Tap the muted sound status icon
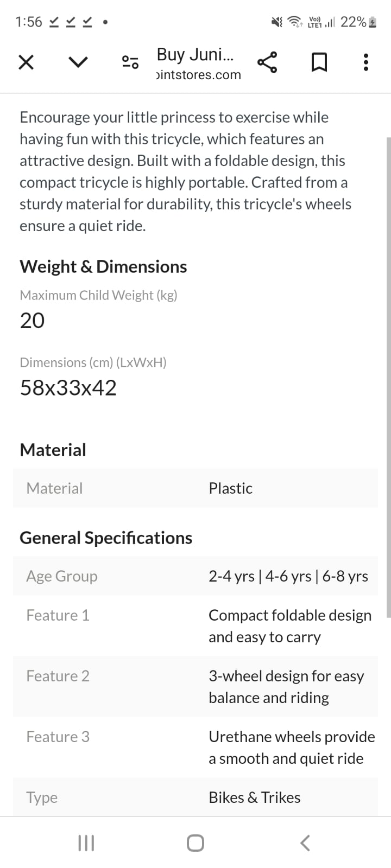The height and width of the screenshot is (868, 391). pos(277,22)
